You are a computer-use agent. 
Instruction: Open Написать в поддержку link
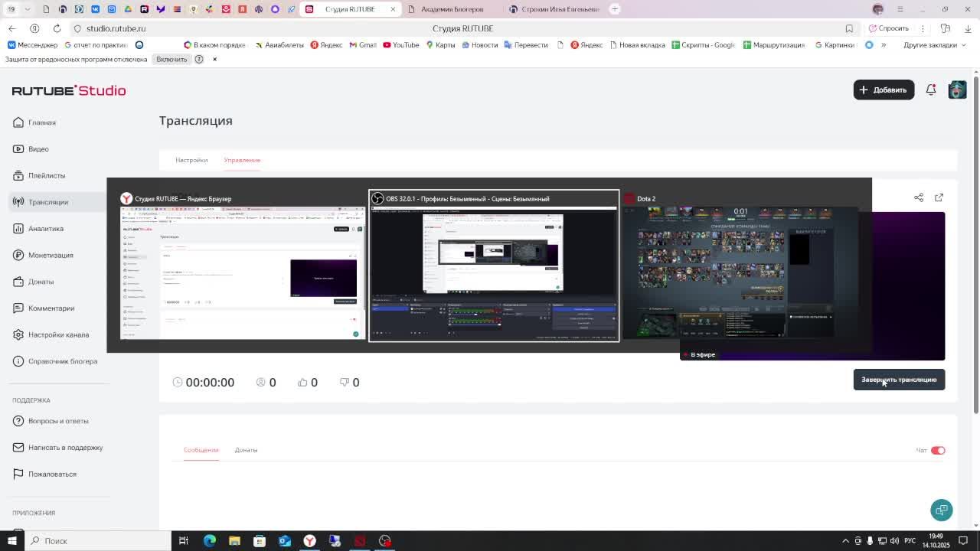57,448
